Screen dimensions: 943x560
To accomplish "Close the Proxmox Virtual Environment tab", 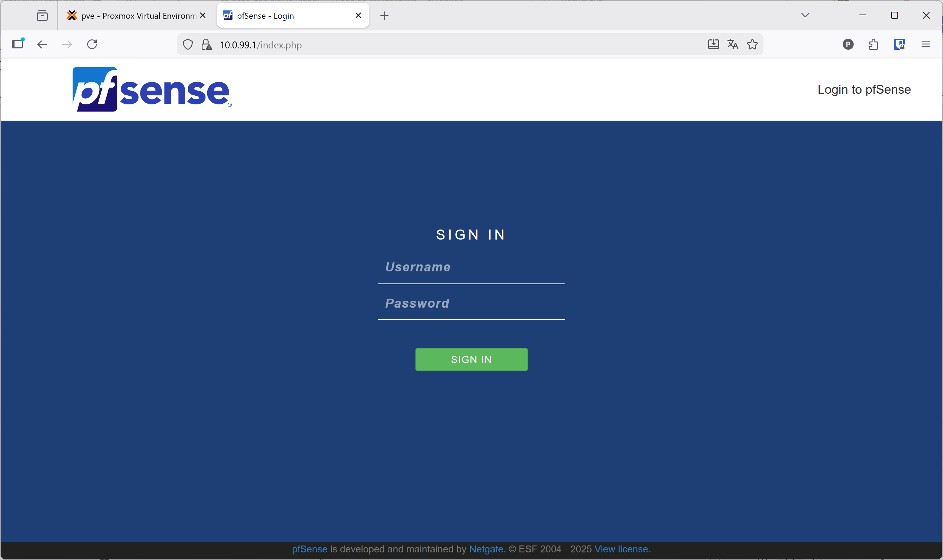I will coord(203,16).
